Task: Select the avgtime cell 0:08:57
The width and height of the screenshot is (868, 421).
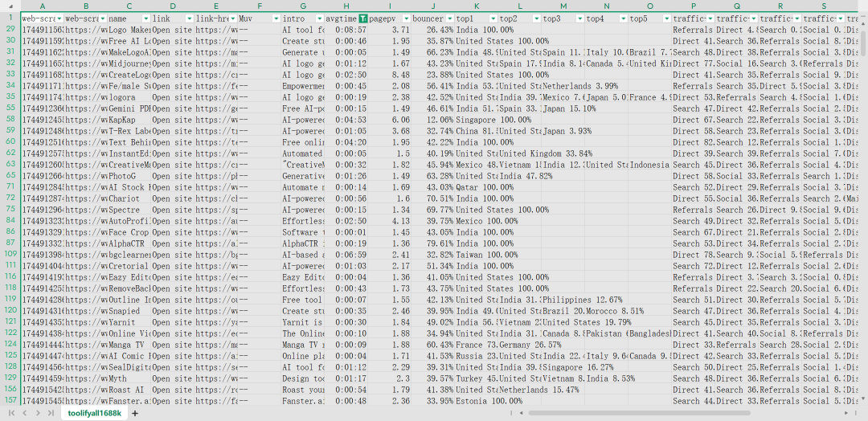Action: (346, 29)
